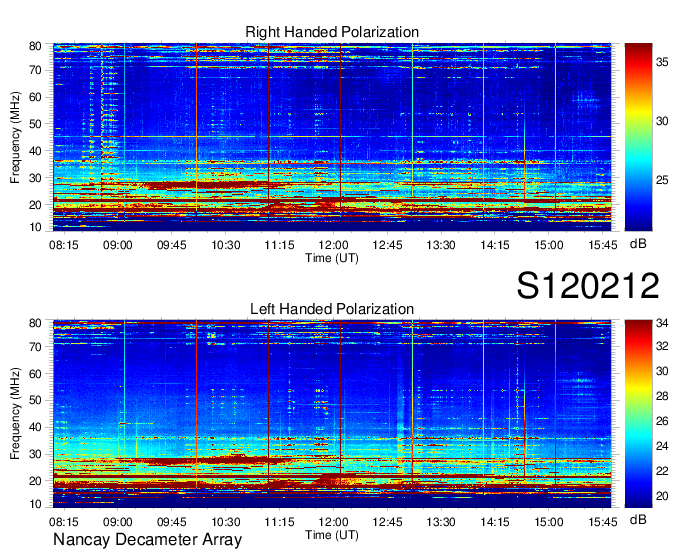Click "Frequency (MHz)" axis label of Left Handed plot
Screen dimensions: 680x552
(x=15, y=414)
